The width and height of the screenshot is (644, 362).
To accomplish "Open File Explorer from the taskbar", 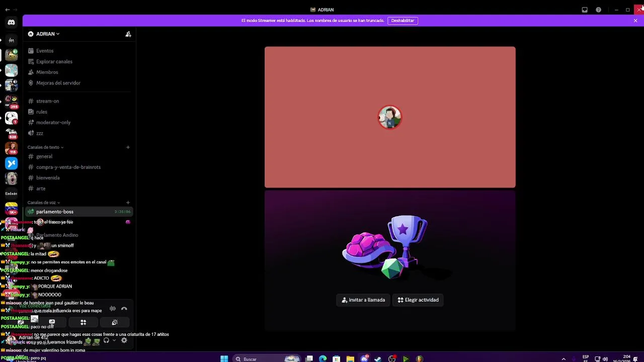I will 350,359.
